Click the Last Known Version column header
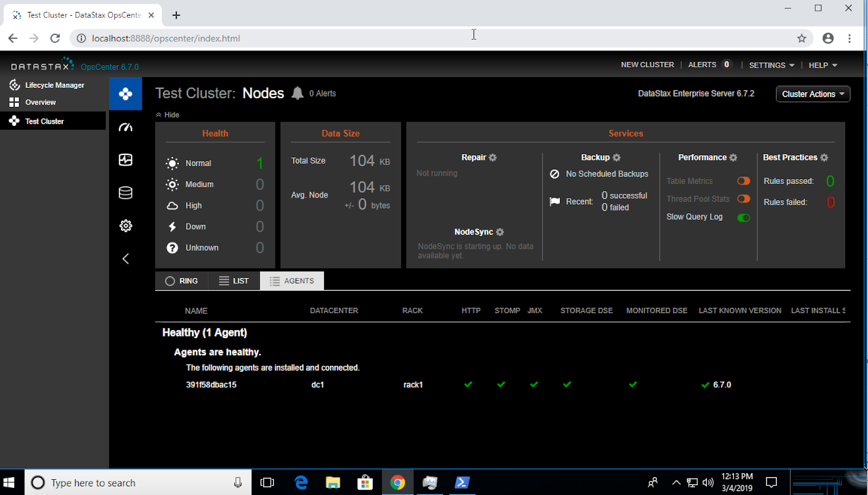The width and height of the screenshot is (868, 495). click(740, 310)
